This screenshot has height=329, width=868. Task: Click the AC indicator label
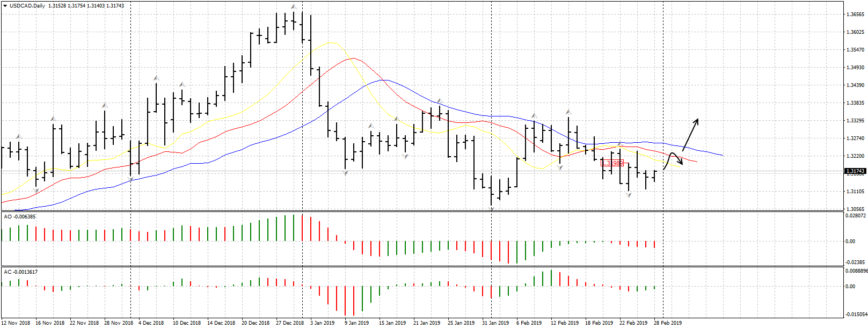pos(20,272)
